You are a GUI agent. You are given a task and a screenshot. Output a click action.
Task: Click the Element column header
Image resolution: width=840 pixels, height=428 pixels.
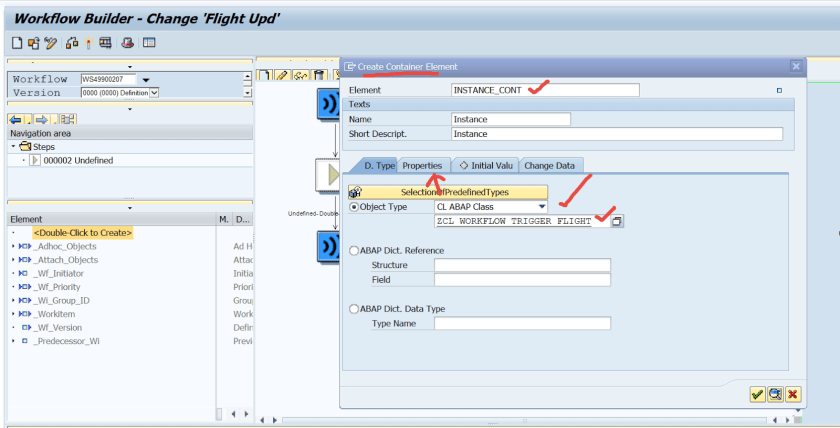(111, 219)
